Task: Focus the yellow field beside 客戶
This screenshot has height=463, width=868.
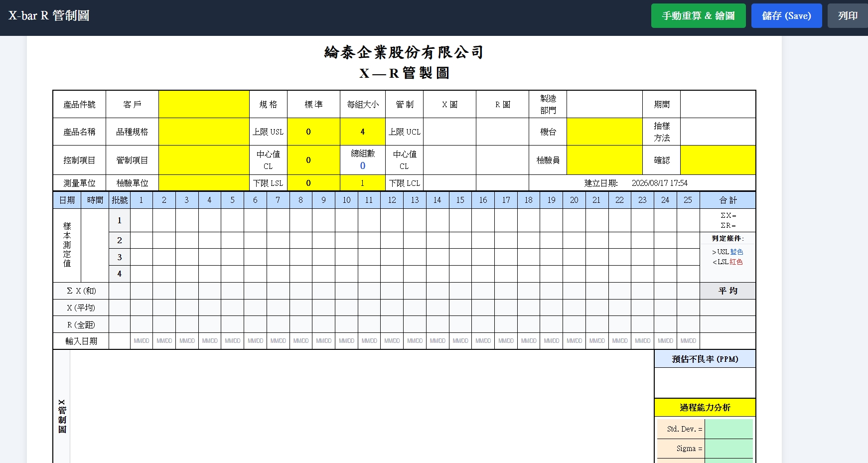Action: (x=204, y=104)
